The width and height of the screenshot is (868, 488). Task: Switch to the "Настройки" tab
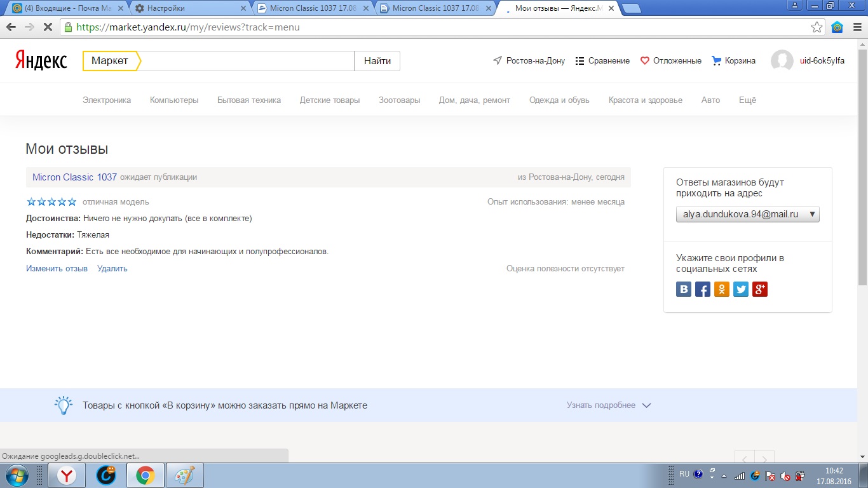pyautogui.click(x=191, y=8)
